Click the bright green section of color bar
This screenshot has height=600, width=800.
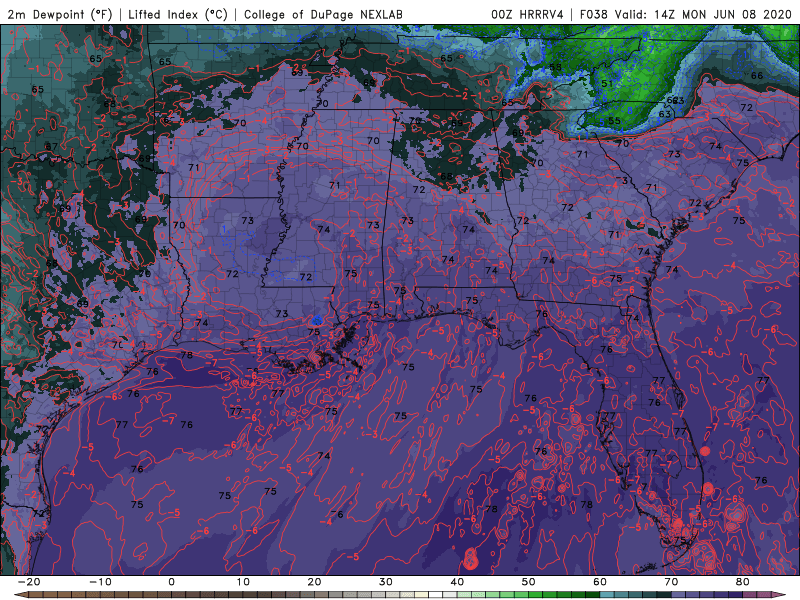point(536,595)
